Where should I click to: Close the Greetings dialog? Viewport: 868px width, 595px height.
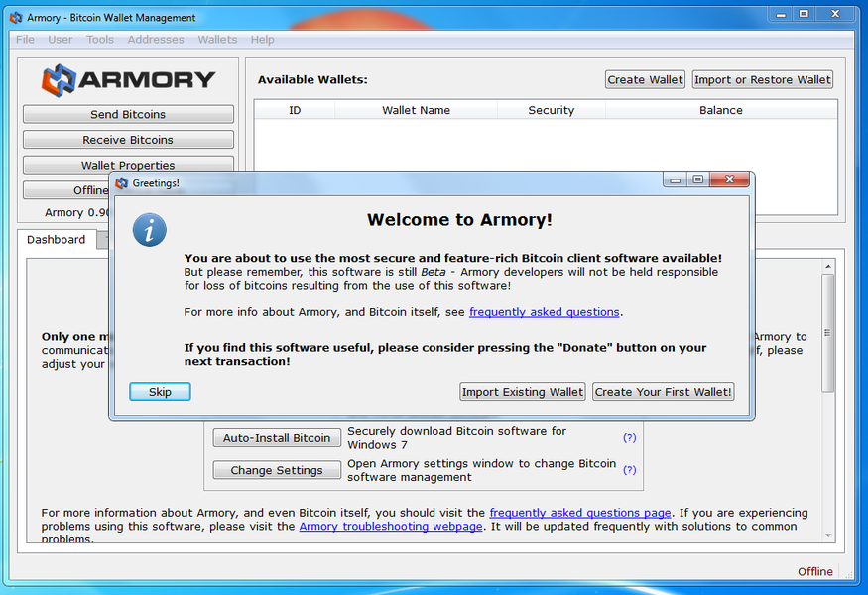(729, 179)
